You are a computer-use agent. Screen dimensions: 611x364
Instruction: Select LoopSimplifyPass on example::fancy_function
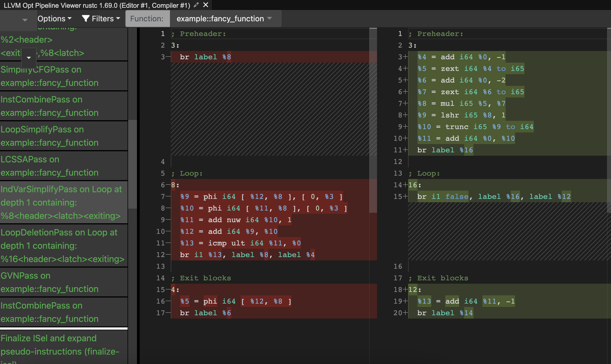[x=63, y=136]
